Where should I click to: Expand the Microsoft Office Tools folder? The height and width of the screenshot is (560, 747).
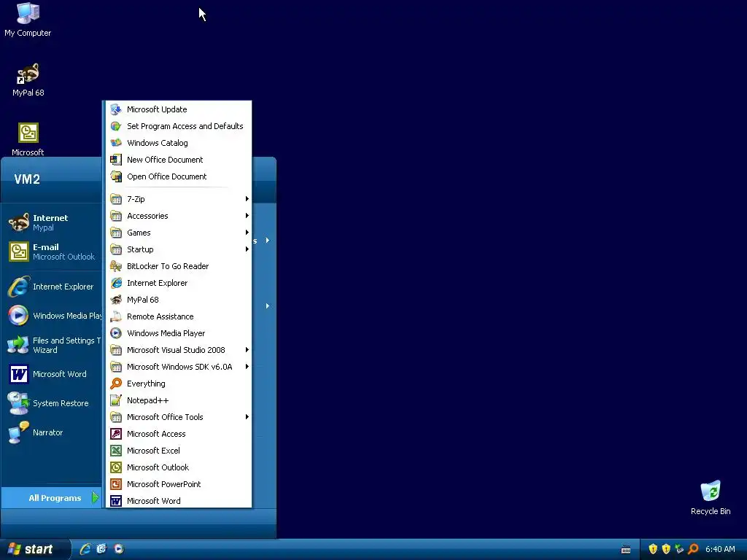tap(178, 417)
